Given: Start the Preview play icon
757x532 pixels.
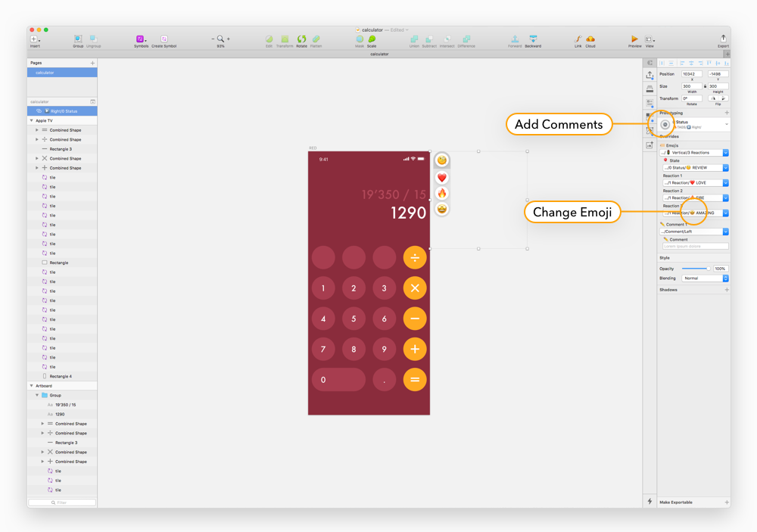Looking at the screenshot, I should [634, 39].
